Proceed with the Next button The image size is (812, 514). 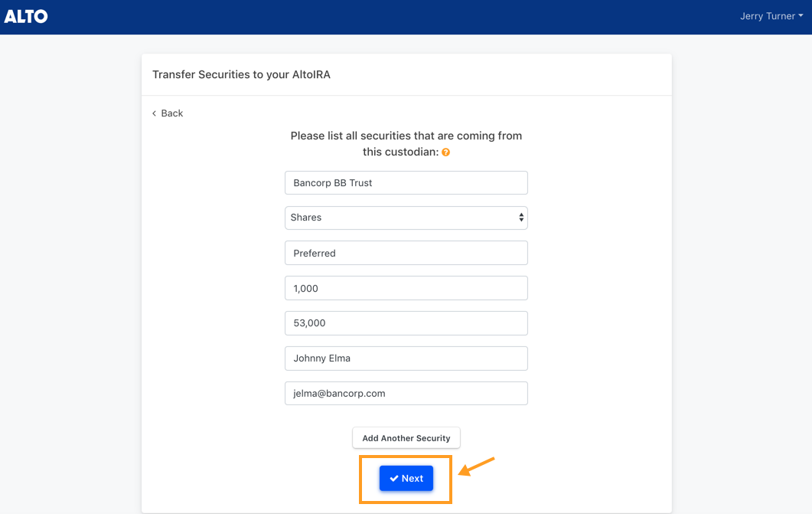tap(406, 478)
